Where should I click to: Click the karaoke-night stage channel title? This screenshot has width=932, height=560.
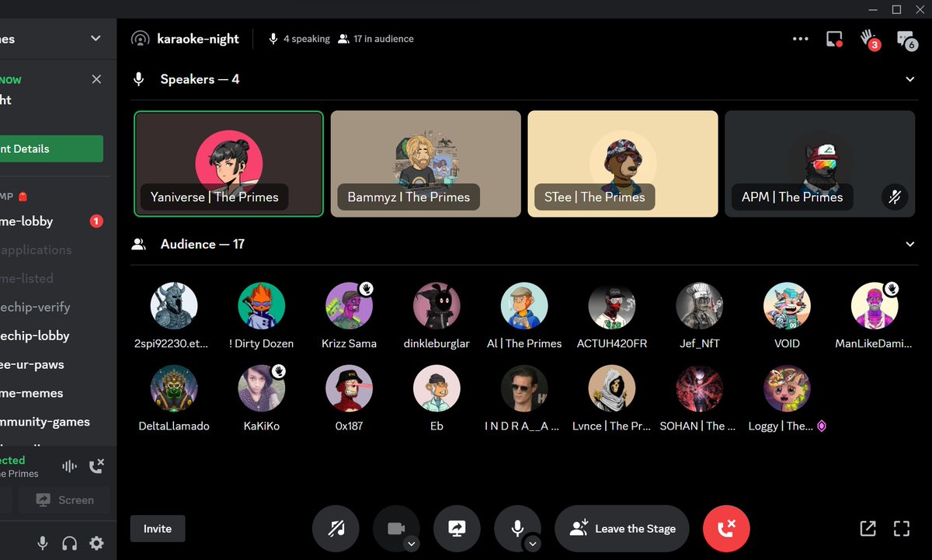click(198, 39)
